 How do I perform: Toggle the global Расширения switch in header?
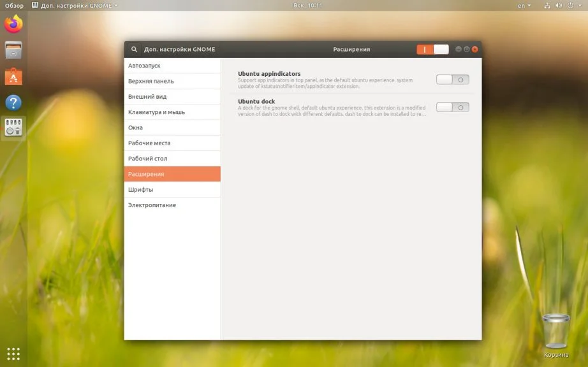(432, 49)
